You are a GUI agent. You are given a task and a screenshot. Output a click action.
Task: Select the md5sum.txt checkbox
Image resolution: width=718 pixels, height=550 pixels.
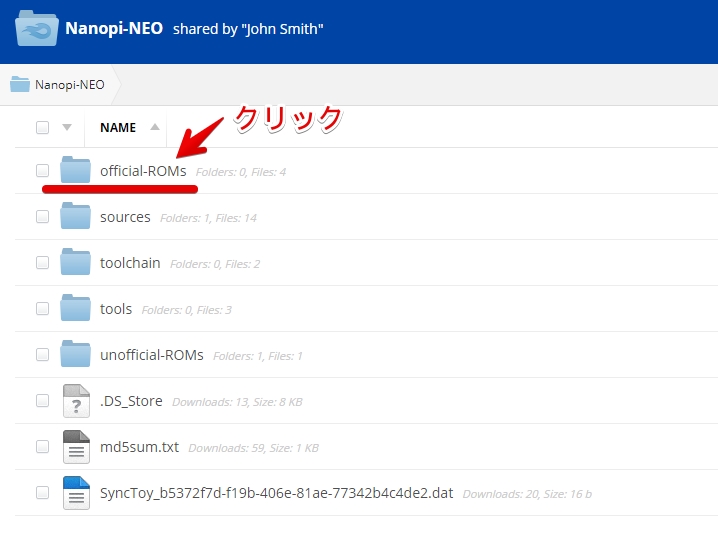point(43,447)
